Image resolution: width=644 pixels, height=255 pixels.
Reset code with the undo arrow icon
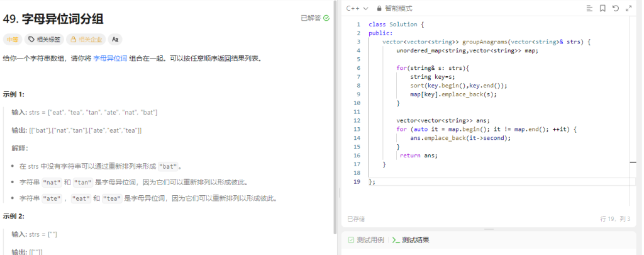coord(616,8)
